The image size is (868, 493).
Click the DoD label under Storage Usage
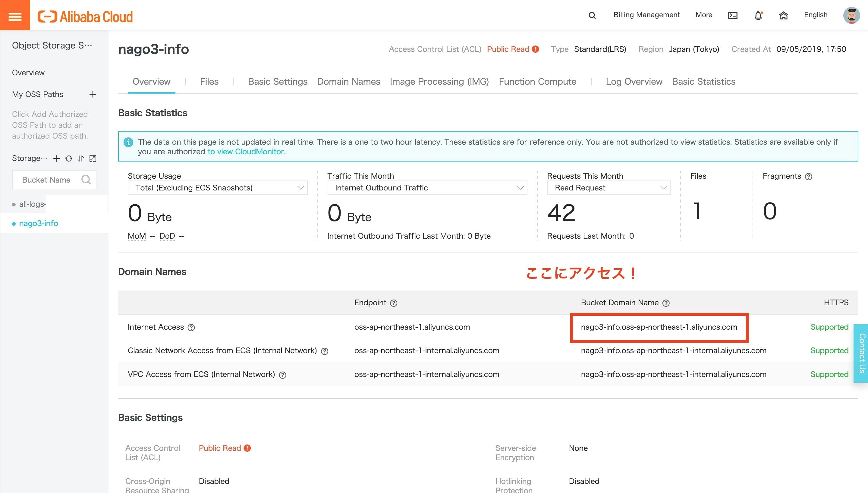click(x=167, y=236)
